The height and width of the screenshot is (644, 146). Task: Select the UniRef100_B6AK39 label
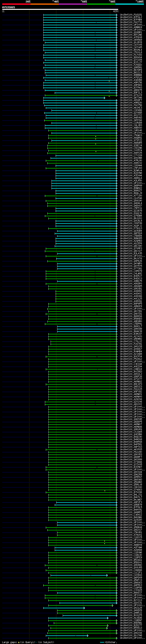(x=131, y=331)
